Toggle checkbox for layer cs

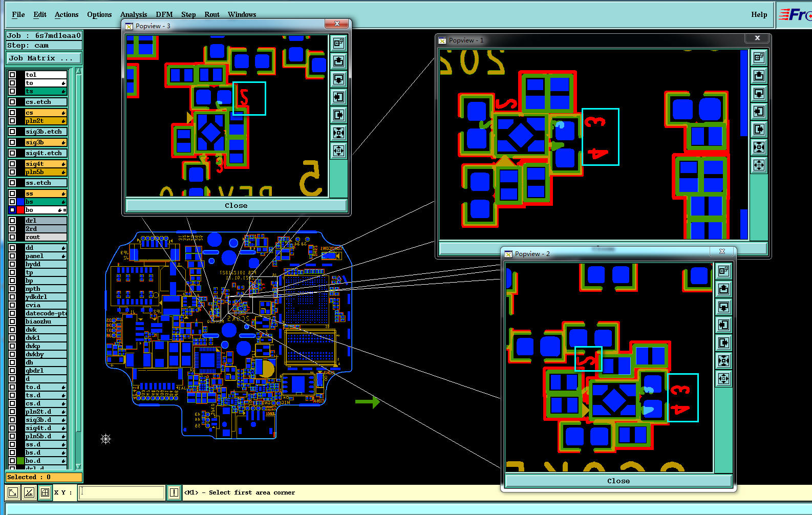pyautogui.click(x=12, y=113)
